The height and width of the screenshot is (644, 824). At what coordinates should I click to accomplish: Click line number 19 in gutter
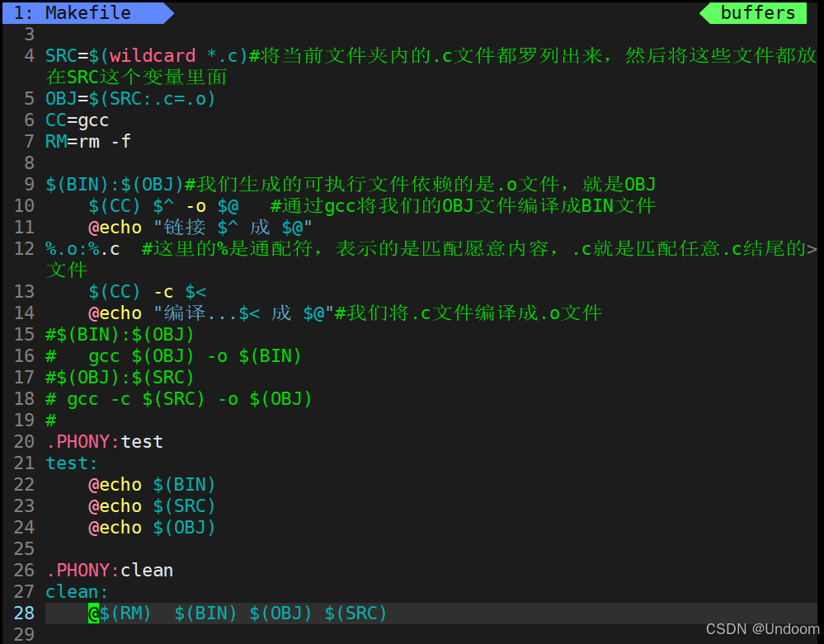(x=24, y=421)
